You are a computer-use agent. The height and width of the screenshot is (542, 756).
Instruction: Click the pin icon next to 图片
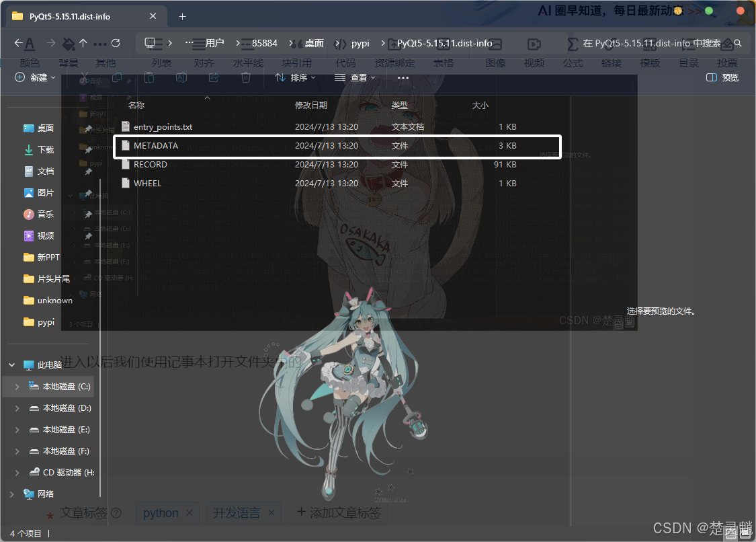click(x=88, y=193)
